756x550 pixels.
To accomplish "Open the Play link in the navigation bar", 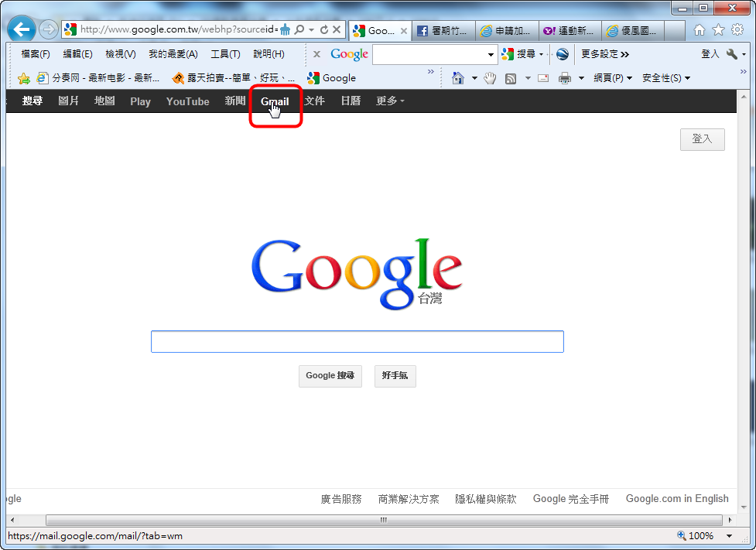I will tap(140, 101).
